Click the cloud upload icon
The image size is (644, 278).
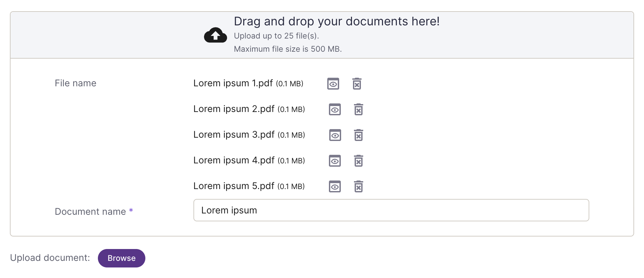click(216, 35)
